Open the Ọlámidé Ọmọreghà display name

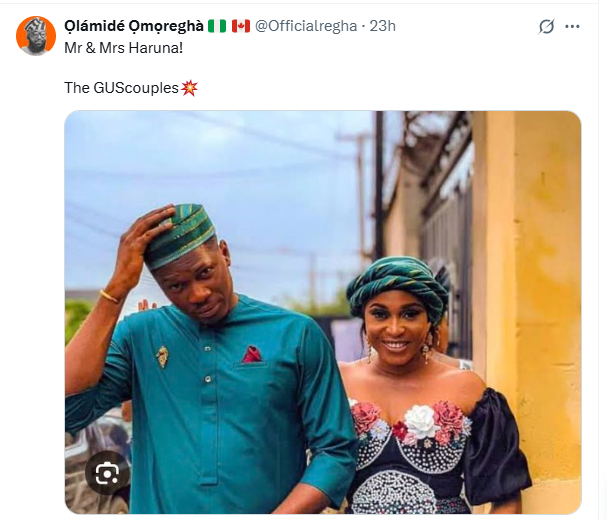point(132,26)
